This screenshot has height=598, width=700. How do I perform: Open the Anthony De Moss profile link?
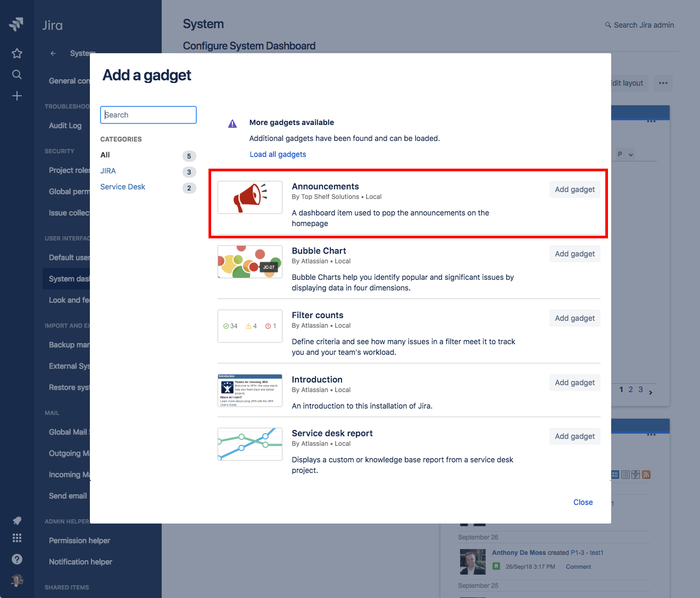coord(519,553)
